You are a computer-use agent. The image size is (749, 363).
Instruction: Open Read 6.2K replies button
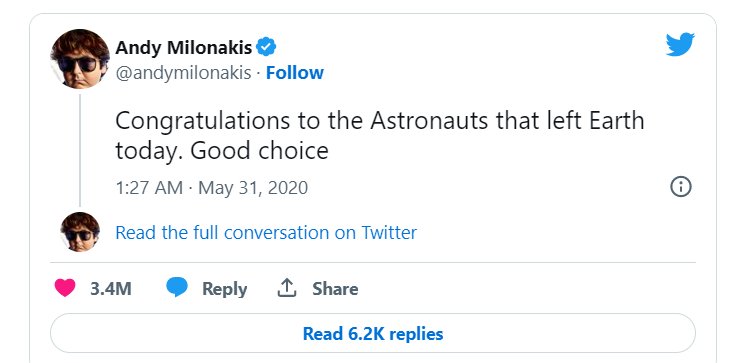click(x=373, y=333)
